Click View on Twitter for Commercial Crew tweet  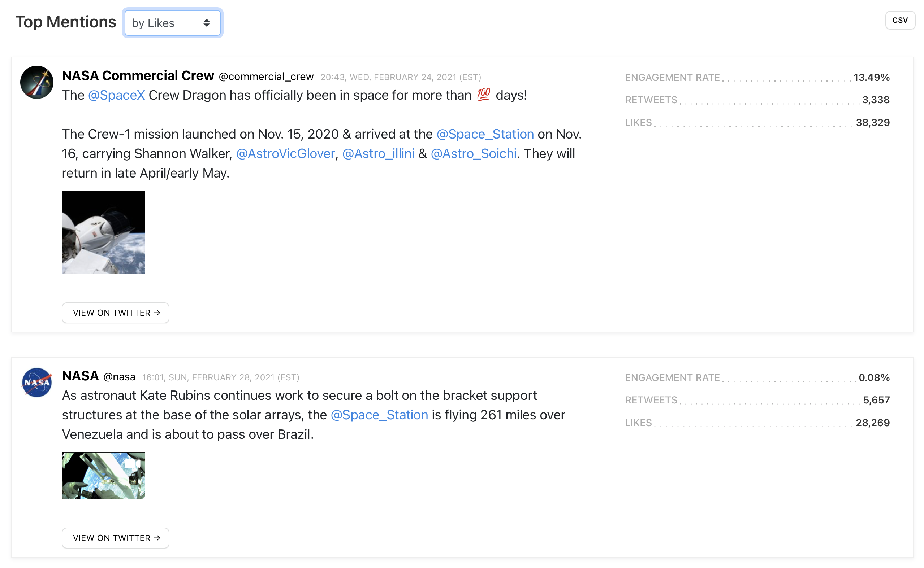tap(115, 313)
